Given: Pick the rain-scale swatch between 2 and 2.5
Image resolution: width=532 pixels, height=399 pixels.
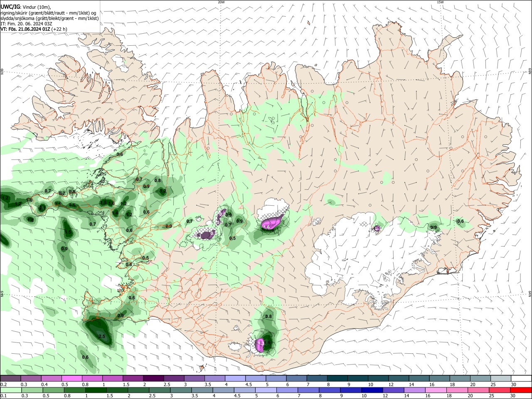Looking at the screenshot, I should [138, 390].
